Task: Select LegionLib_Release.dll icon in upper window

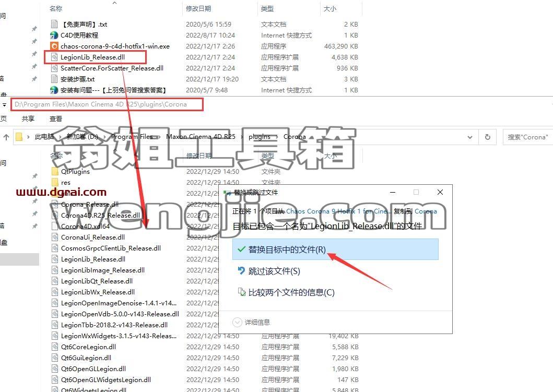Action: 54,57
